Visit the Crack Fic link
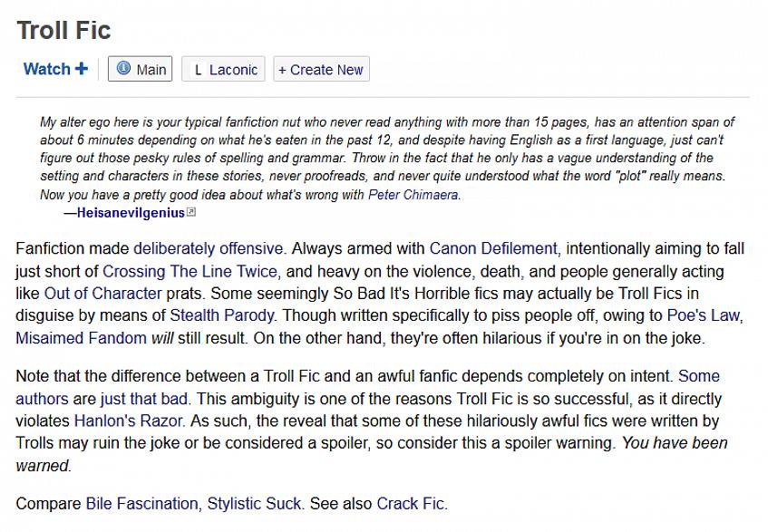This screenshot has width=768, height=532. point(411,503)
